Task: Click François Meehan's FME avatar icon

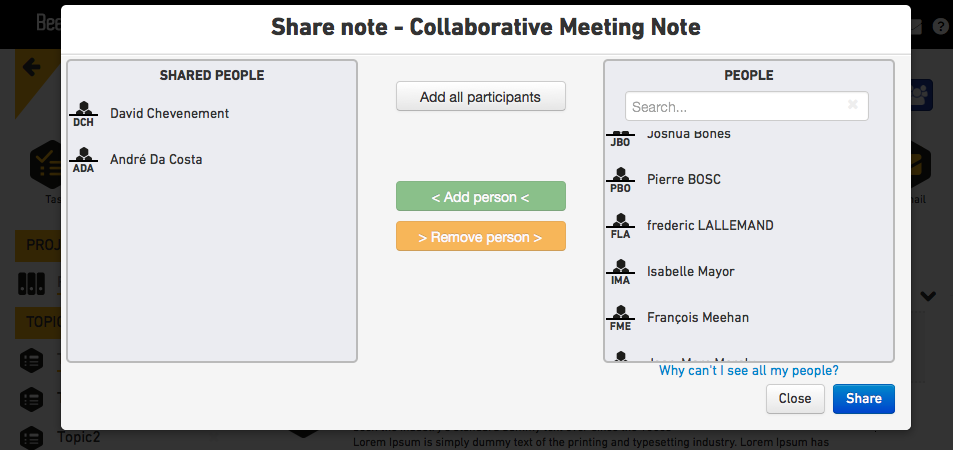Action: point(620,318)
